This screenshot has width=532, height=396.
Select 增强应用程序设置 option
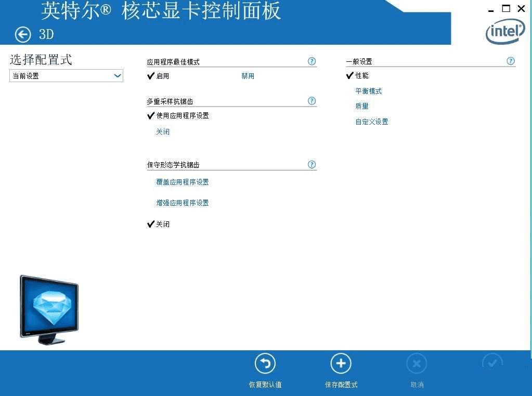[x=183, y=203]
